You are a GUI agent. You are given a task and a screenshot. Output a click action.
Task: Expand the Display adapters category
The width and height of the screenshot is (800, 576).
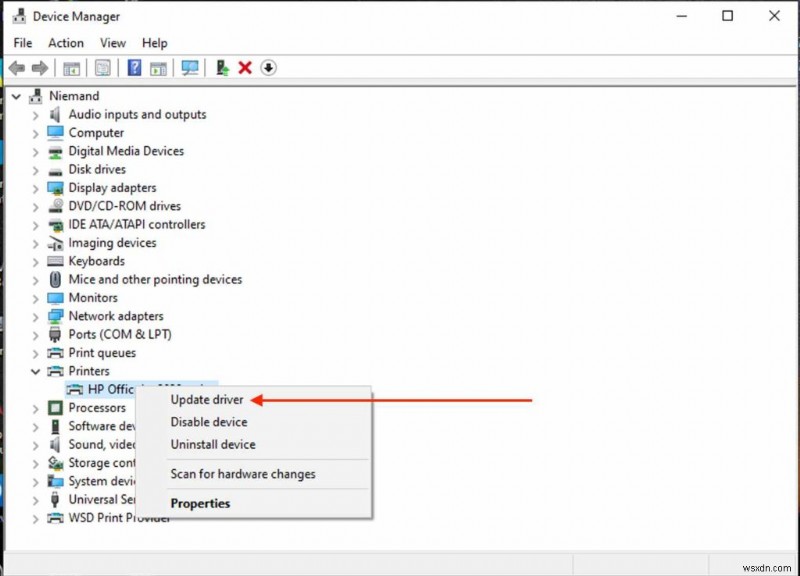coord(36,187)
